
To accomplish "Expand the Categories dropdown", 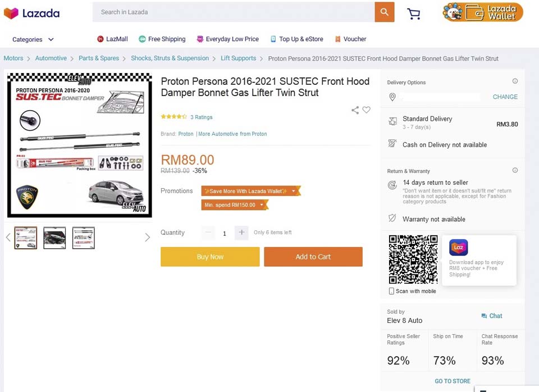I will [33, 39].
